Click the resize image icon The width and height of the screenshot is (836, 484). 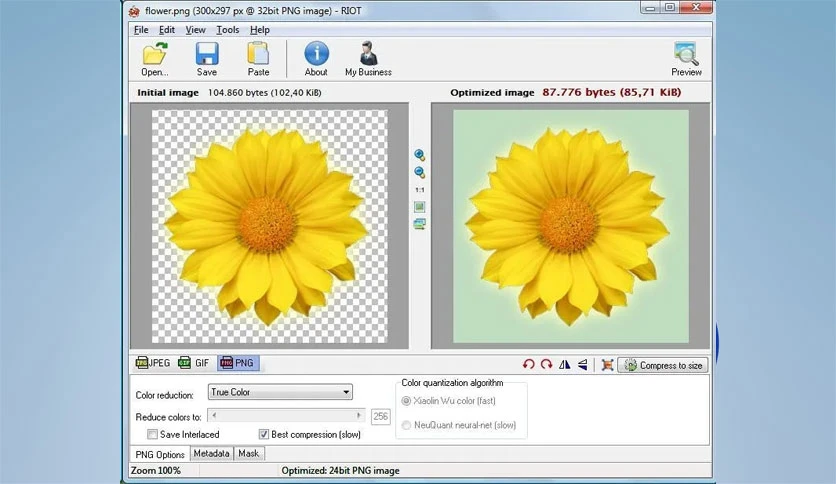tap(607, 365)
